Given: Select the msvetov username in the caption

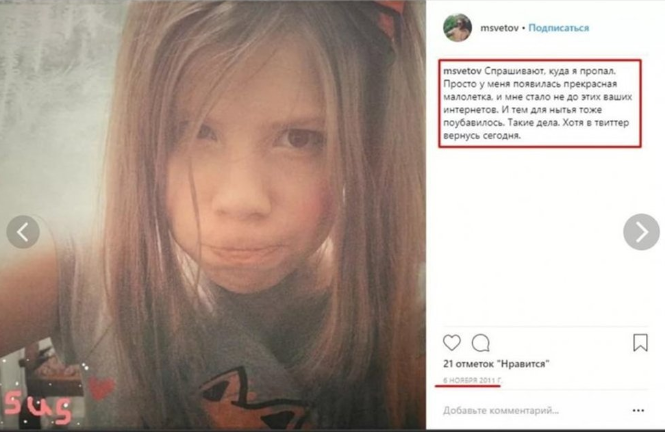Looking at the screenshot, I should point(462,71).
